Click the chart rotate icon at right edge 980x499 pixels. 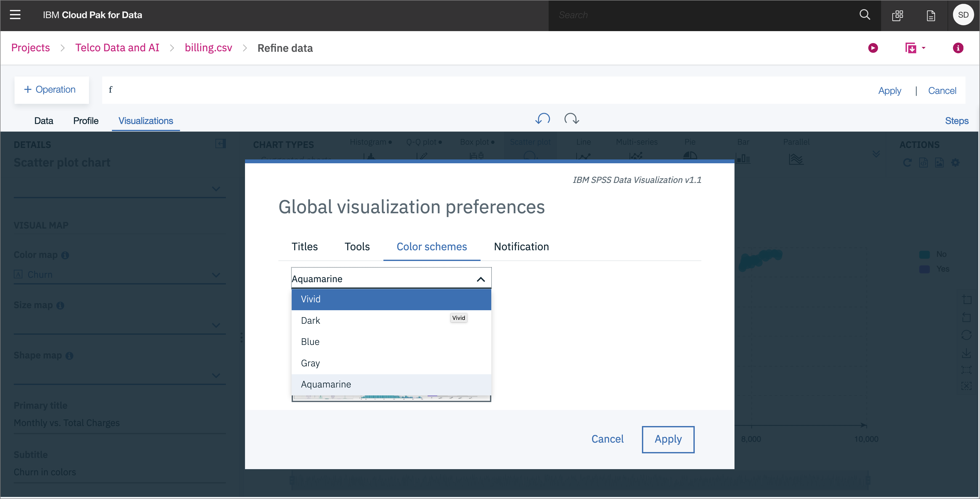pos(966,335)
